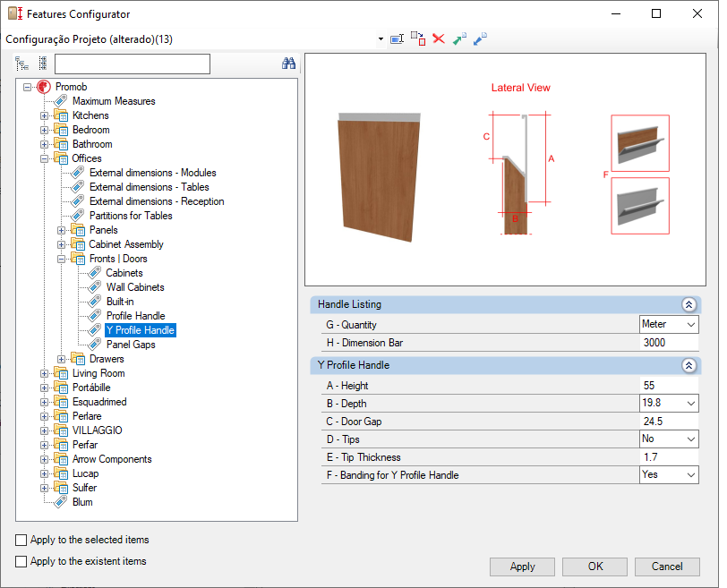Enable Apply to the selected items

coord(21,540)
